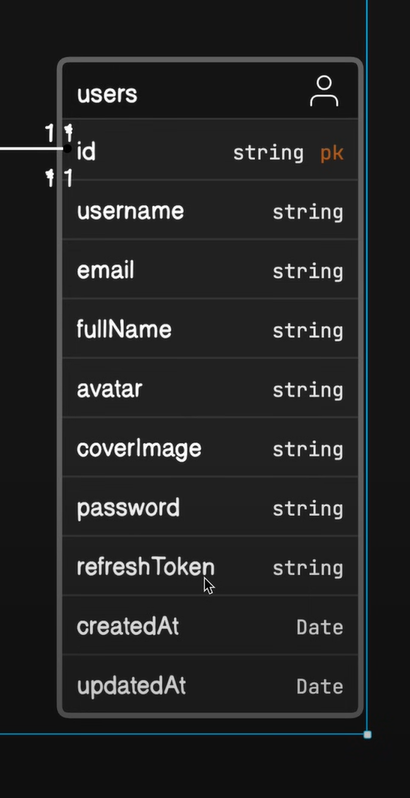The width and height of the screenshot is (410, 798).
Task: Click the selection resize handle at bottom corner
Action: (x=367, y=734)
